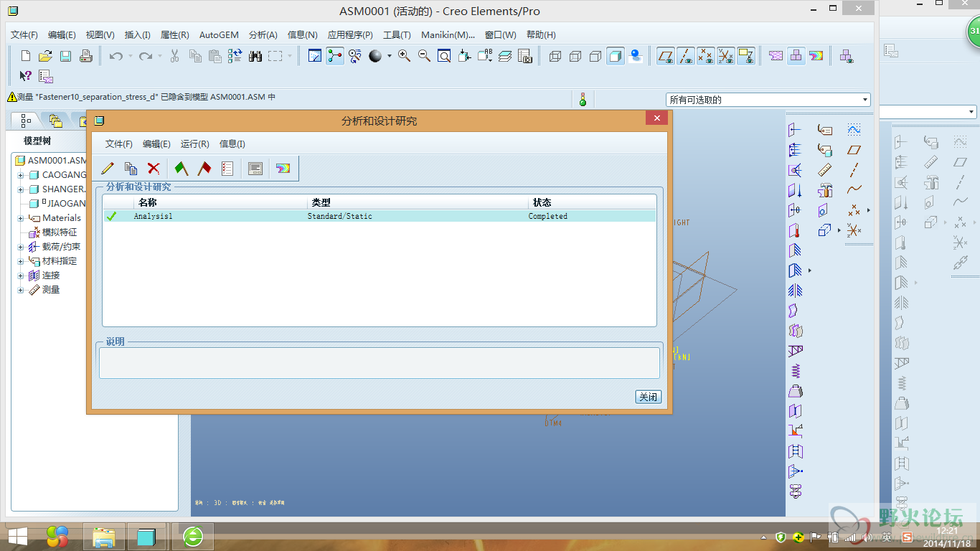Toggle datum points display

click(706, 56)
